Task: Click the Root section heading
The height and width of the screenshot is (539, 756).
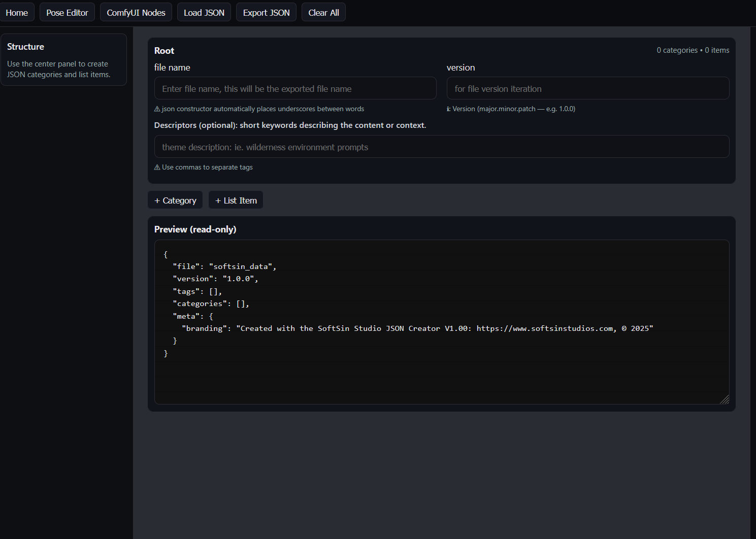Action: point(164,50)
